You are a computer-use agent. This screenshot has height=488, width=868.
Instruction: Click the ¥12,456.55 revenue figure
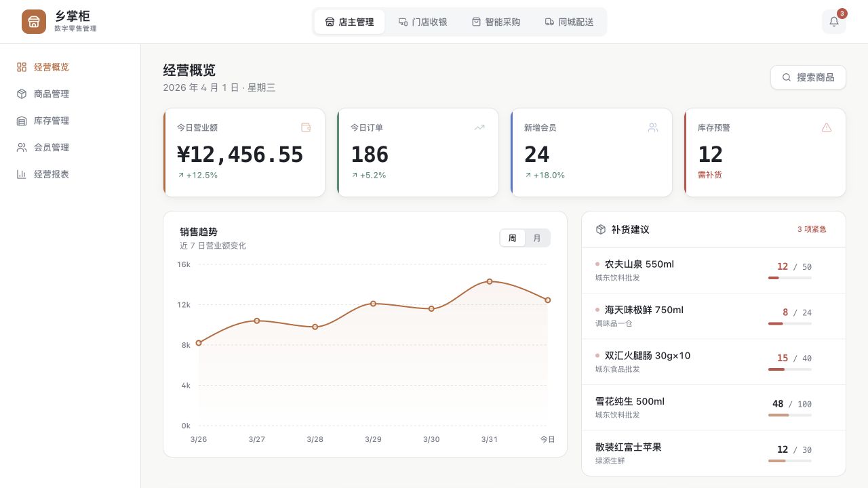point(240,155)
